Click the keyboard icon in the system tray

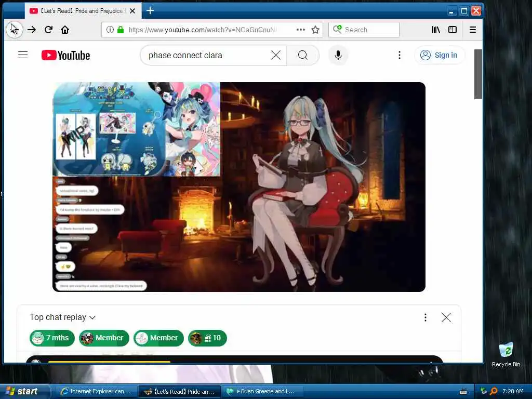coord(463,392)
